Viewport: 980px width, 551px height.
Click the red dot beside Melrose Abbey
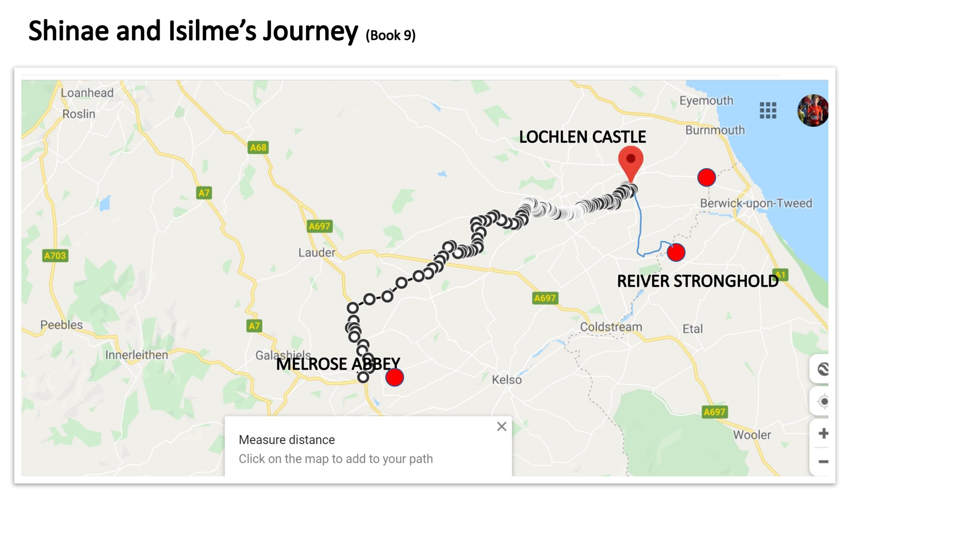tap(394, 377)
